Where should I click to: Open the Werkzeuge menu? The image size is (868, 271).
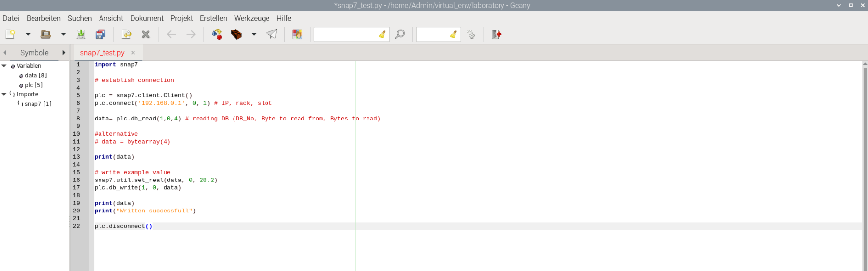click(x=252, y=18)
